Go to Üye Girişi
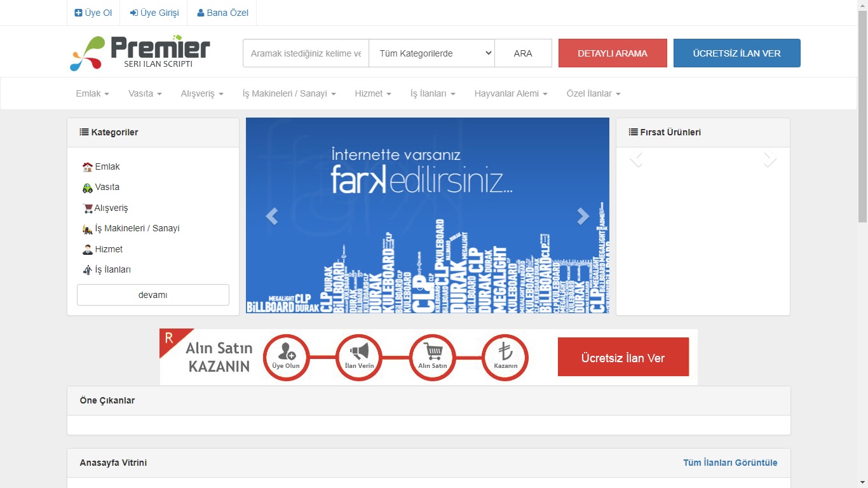Screen dimensions: 868x488 point(153,12)
